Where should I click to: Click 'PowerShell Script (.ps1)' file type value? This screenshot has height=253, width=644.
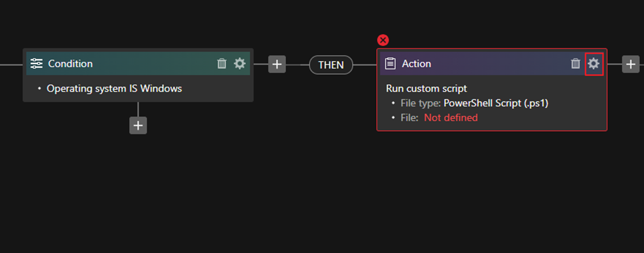495,103
